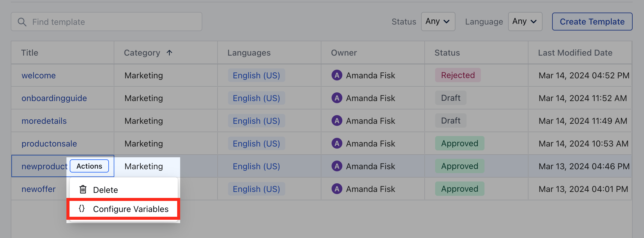Click English (US) tag in productonsale row
Viewport: 644px width, 238px height.
click(x=256, y=144)
